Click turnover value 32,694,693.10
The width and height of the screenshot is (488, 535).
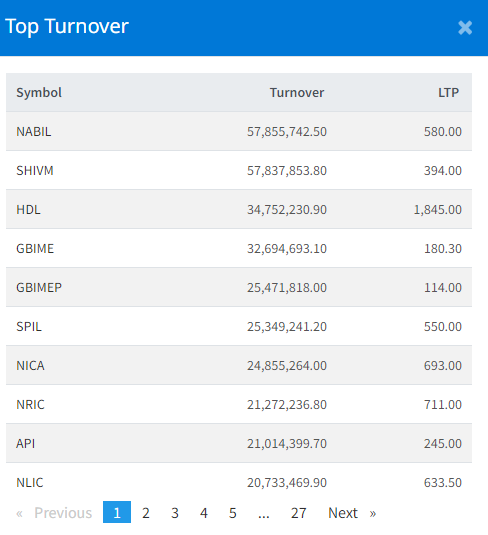(x=287, y=248)
